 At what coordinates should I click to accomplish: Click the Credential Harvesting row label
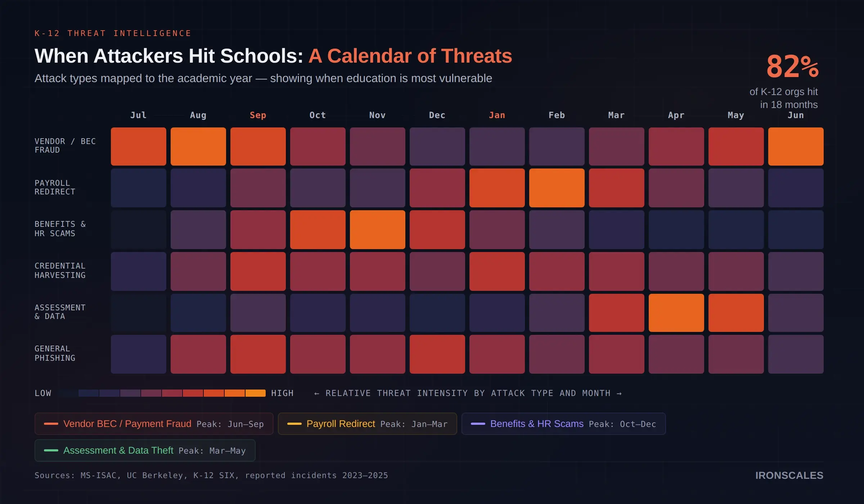[x=60, y=271]
